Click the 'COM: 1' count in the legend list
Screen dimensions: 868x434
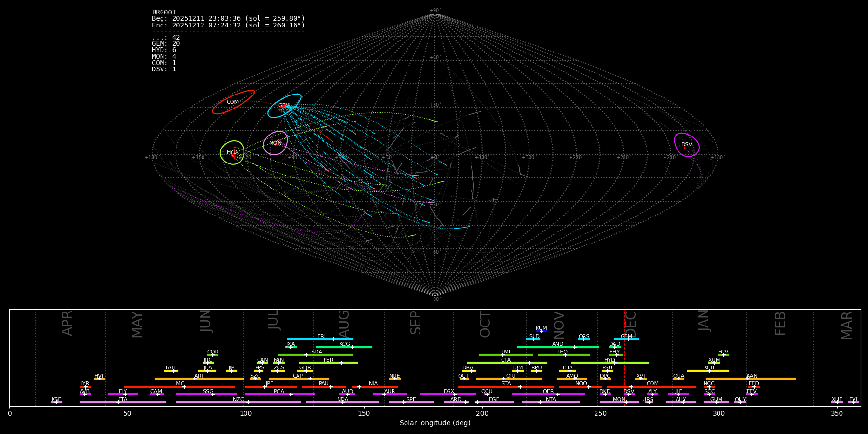[x=164, y=63]
